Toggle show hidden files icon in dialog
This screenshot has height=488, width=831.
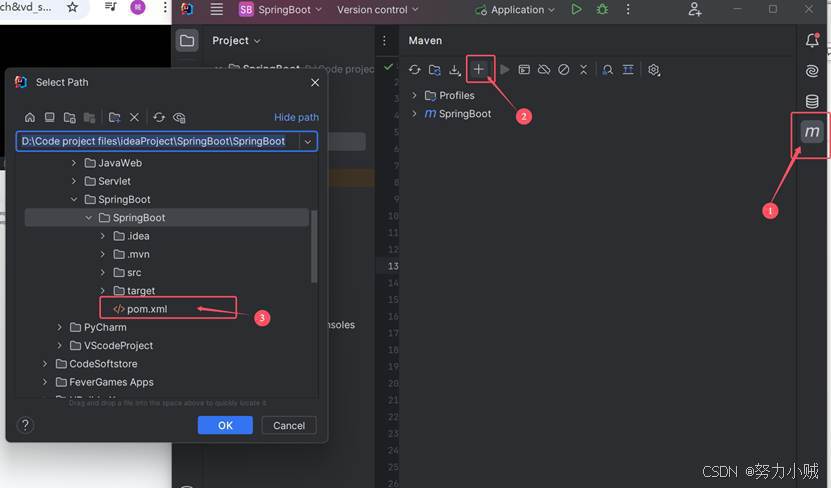point(179,117)
